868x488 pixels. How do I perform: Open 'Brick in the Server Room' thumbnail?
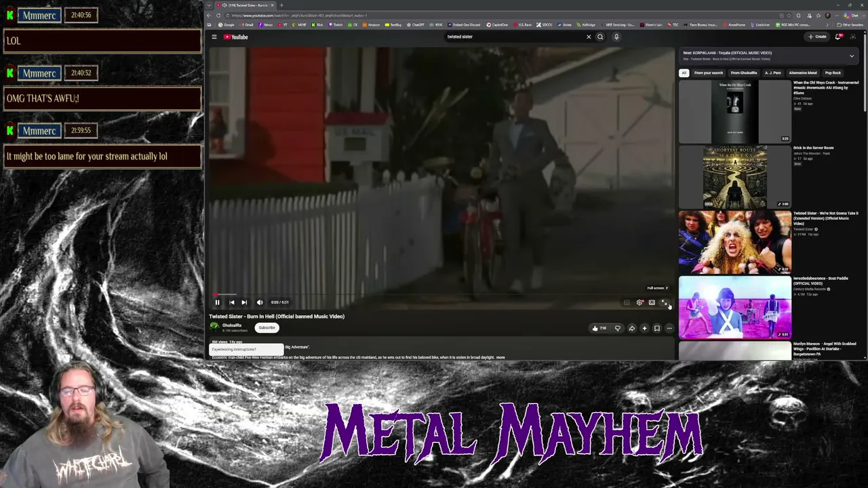[735, 177]
